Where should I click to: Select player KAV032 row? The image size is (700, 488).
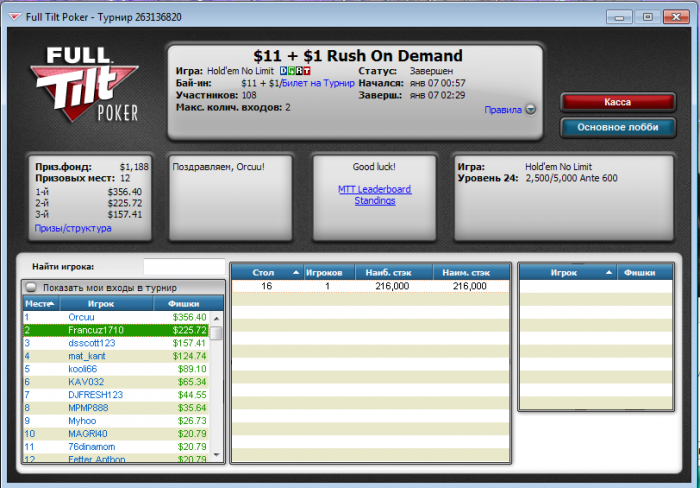coord(116,382)
